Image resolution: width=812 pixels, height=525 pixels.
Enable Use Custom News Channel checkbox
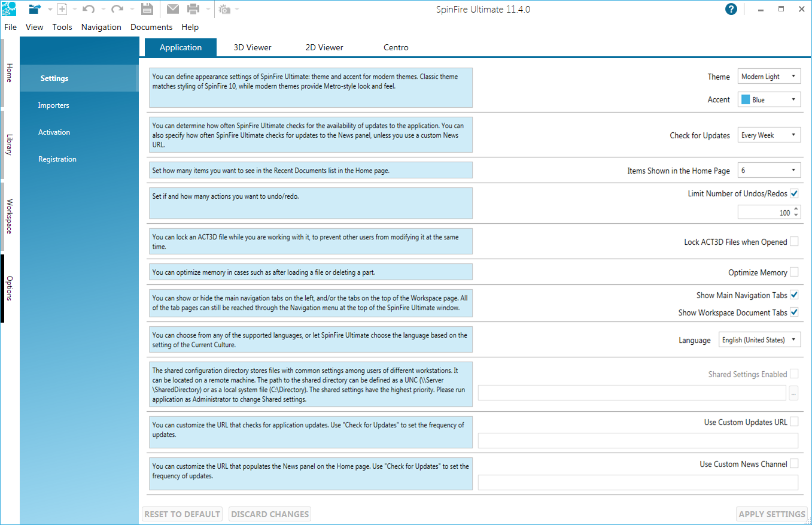pyautogui.click(x=794, y=464)
